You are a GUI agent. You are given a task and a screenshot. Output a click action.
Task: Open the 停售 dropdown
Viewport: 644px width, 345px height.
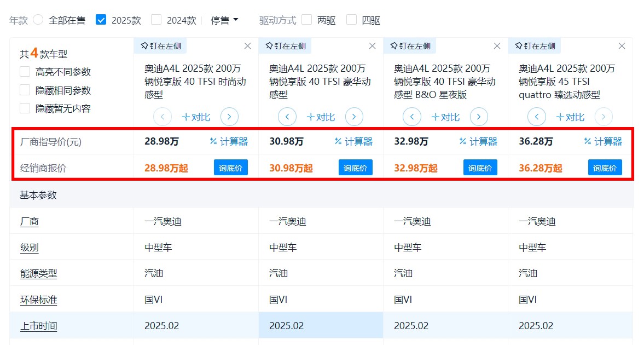224,20
